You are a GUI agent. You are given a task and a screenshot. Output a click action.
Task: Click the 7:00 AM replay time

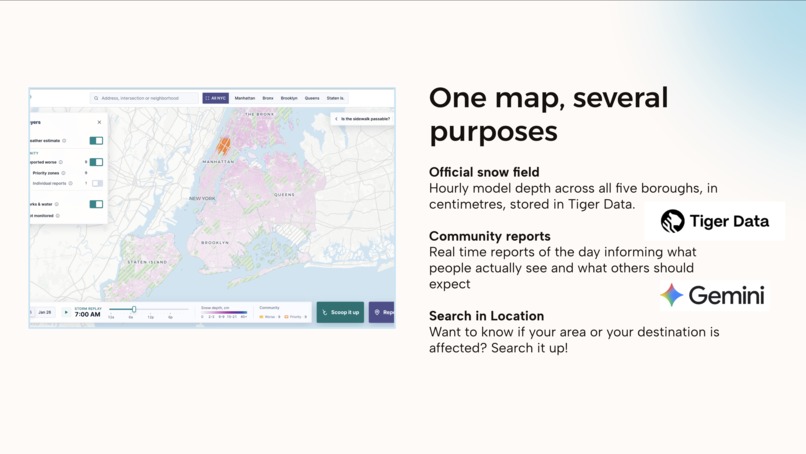(x=87, y=314)
